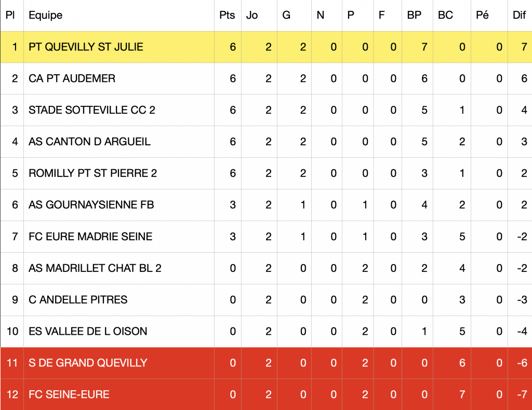Select the BC column header

tap(445, 15)
